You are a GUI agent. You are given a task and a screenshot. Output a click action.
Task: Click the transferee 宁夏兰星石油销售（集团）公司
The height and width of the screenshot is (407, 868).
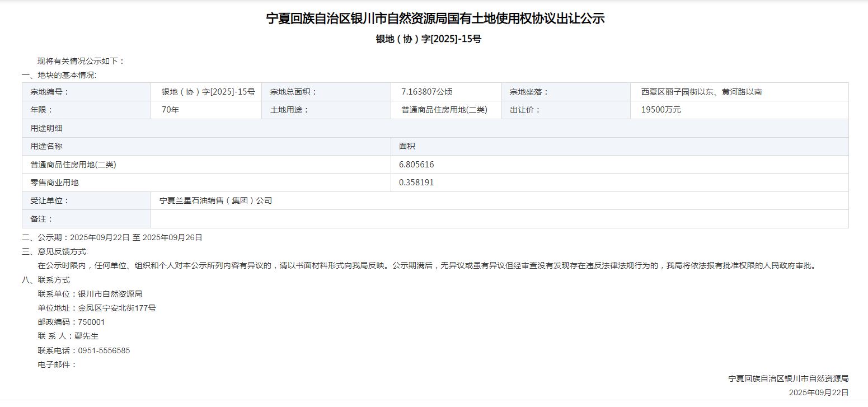point(215,200)
